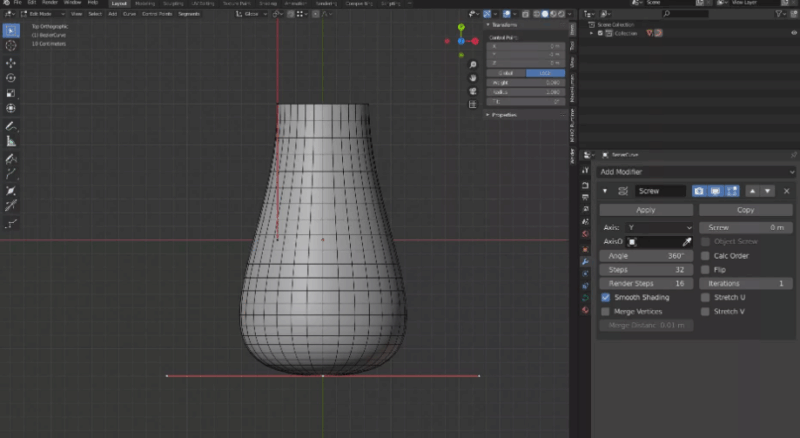Click the pan view hand icon

click(x=473, y=78)
